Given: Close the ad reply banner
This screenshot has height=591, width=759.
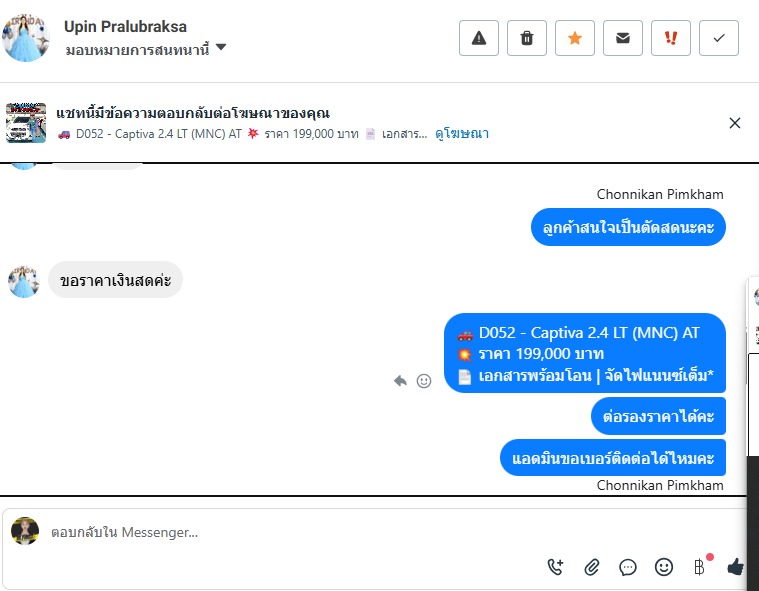Looking at the screenshot, I should pos(734,123).
